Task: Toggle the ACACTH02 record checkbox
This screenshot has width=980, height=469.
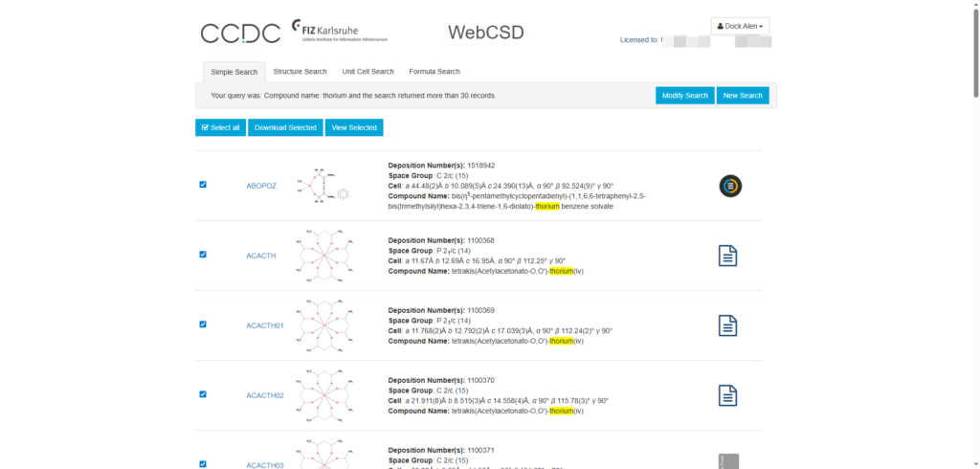Action: (x=203, y=394)
